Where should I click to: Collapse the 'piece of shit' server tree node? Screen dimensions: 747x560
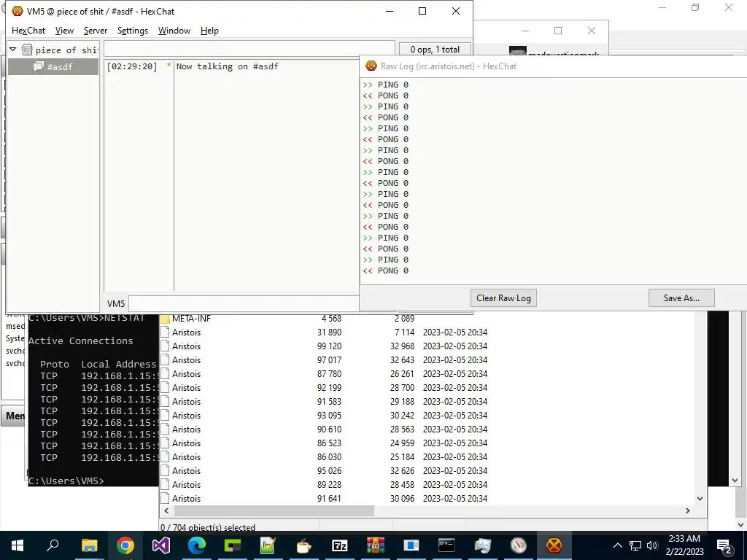(13, 50)
